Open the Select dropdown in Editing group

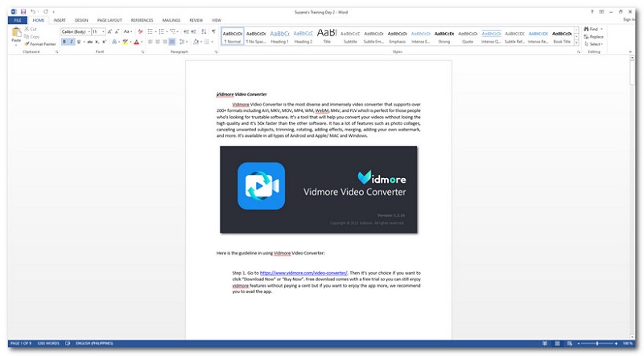click(594, 44)
